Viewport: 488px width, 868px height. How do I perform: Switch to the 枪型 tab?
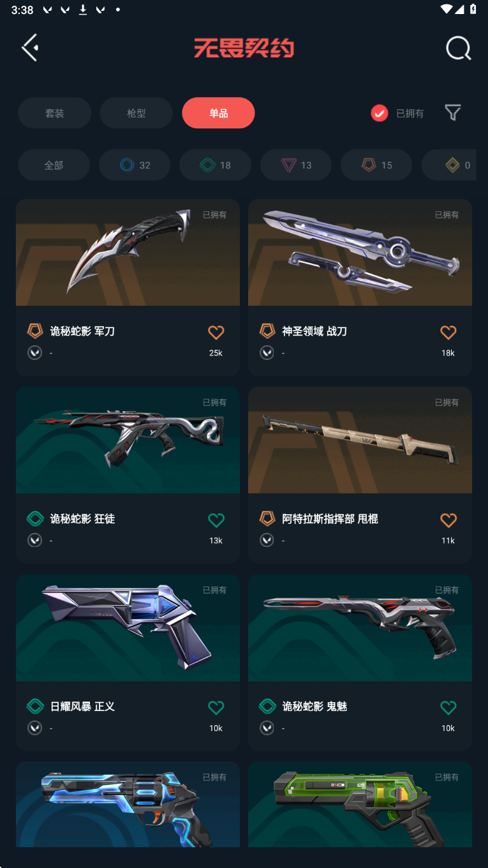point(137,113)
